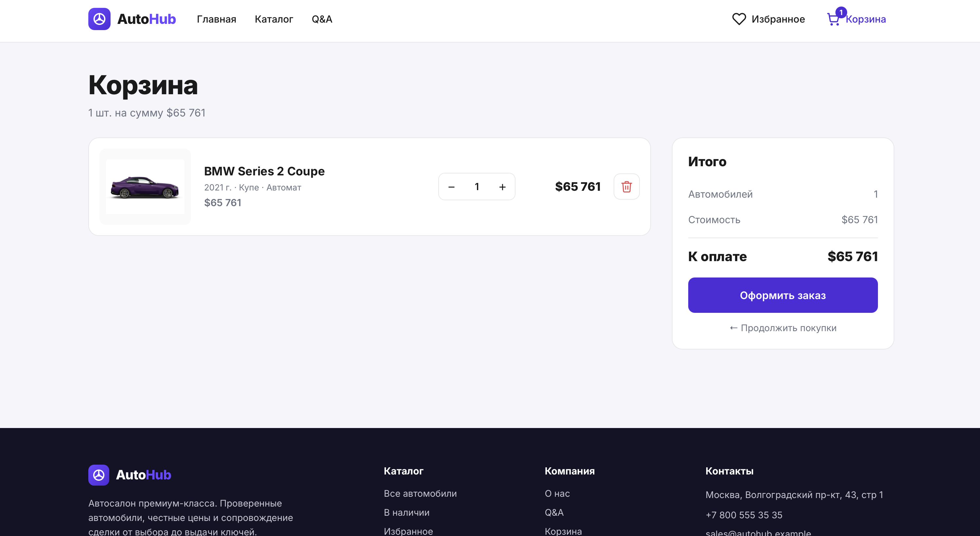Open Q&A in the top navigation
This screenshot has height=536, width=980.
pyautogui.click(x=322, y=19)
